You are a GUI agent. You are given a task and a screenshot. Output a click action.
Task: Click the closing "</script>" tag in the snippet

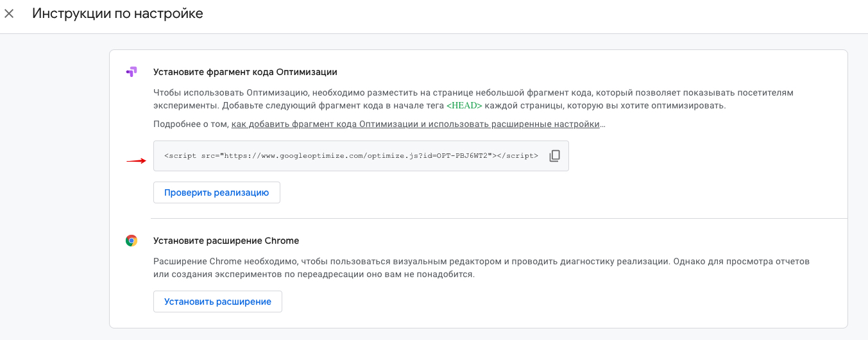[x=517, y=156]
